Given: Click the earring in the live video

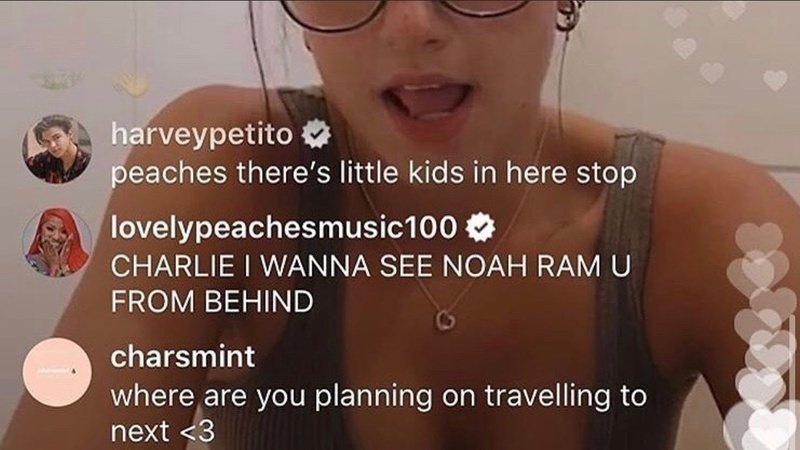Looking at the screenshot, I should pyautogui.click(x=570, y=14).
